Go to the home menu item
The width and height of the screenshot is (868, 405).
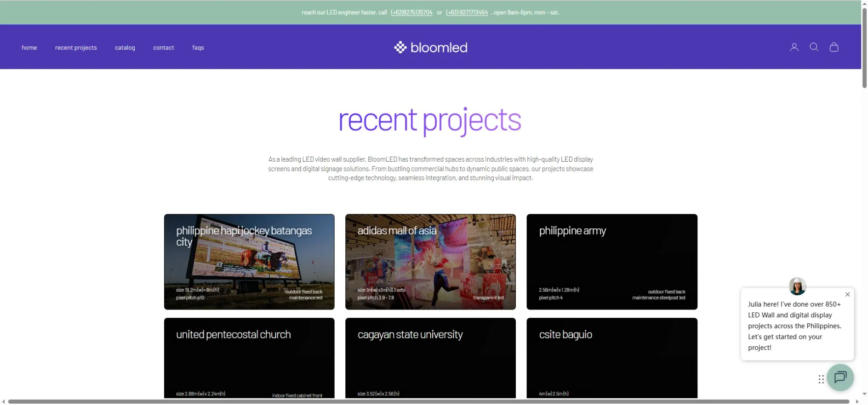(29, 48)
